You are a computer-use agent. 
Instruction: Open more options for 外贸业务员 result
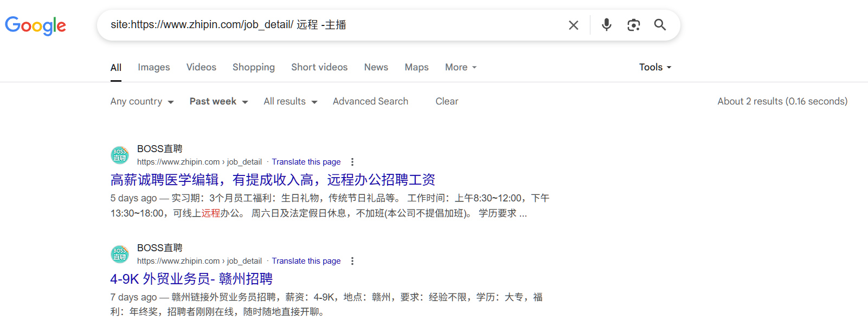coord(352,261)
